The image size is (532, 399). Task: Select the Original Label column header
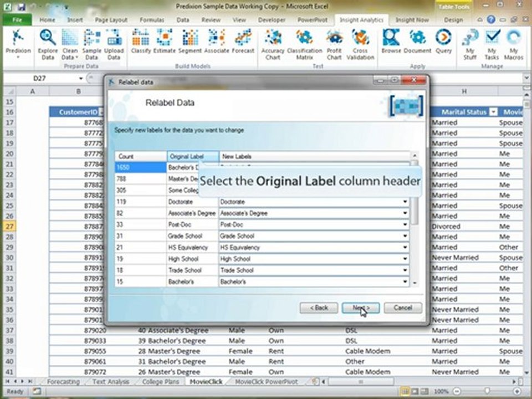193,156
